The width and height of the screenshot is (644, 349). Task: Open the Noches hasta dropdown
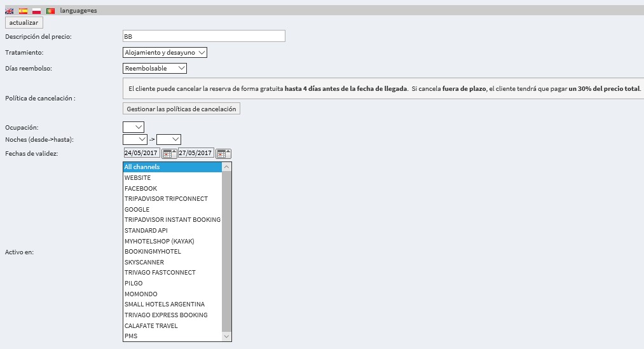click(x=168, y=140)
